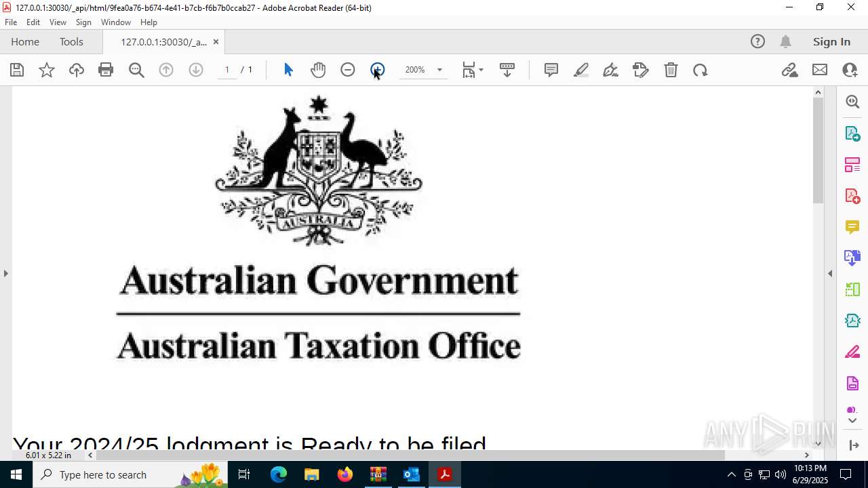Screen dimensions: 868x488
Task: Collapse the right tools pane arrow
Action: click(x=830, y=273)
